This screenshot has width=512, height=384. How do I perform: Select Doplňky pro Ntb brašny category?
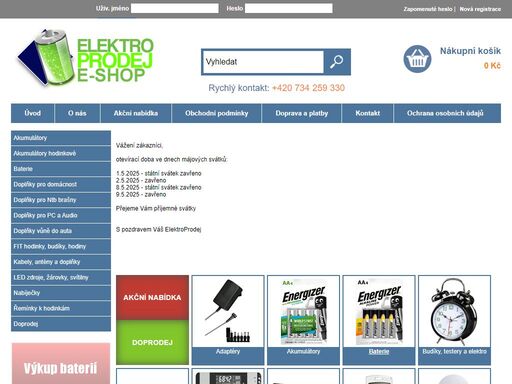61,200
